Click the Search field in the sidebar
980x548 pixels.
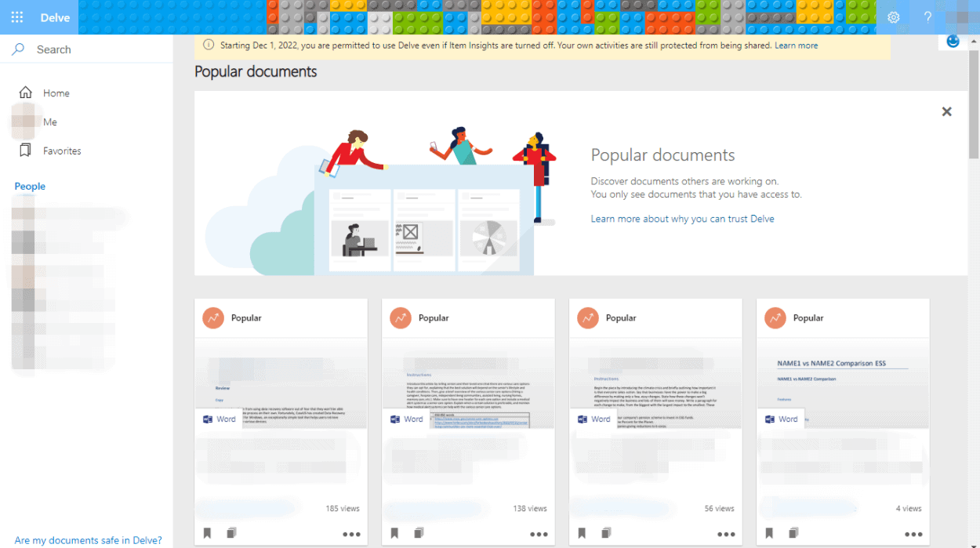point(86,49)
